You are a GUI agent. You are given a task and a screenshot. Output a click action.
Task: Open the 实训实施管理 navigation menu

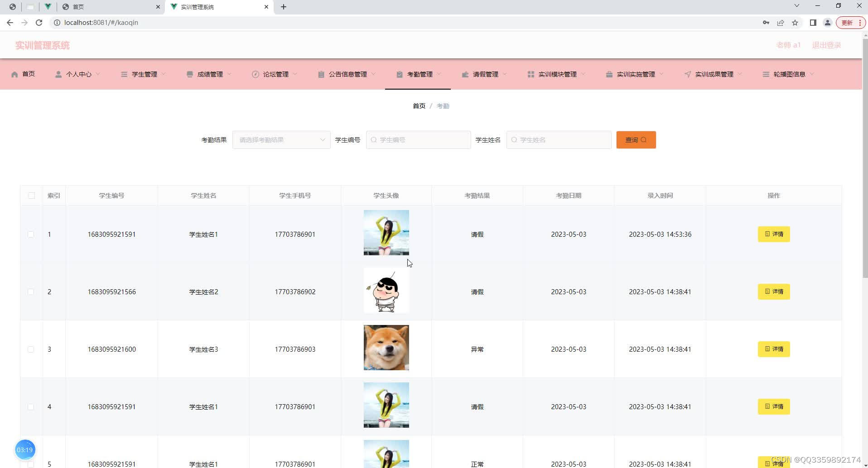(634, 74)
